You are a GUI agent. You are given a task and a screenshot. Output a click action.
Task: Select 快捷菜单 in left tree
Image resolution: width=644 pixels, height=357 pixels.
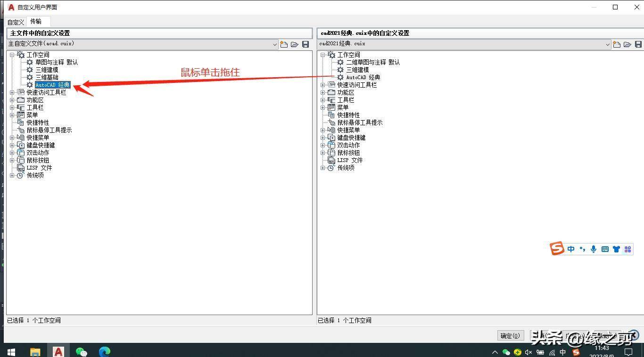click(38, 138)
